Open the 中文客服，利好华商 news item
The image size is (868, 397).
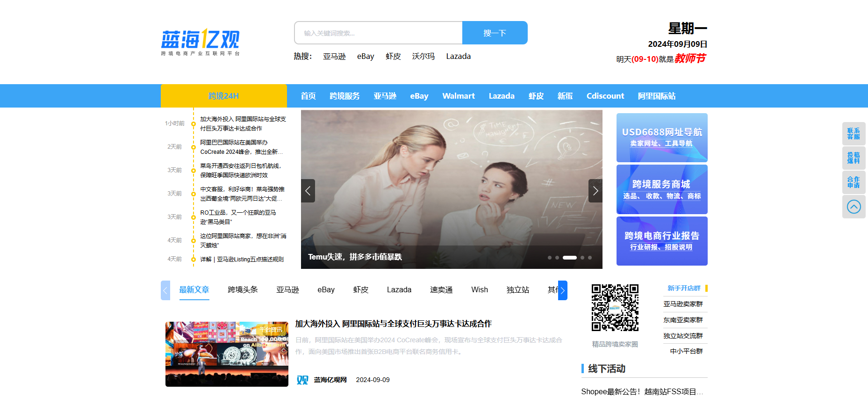tap(242, 194)
